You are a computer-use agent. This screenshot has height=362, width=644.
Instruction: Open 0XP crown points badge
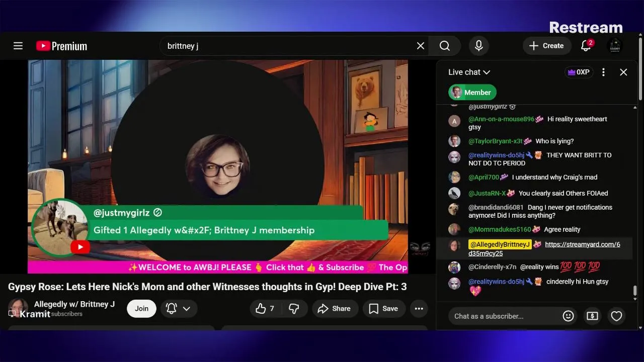(x=579, y=72)
